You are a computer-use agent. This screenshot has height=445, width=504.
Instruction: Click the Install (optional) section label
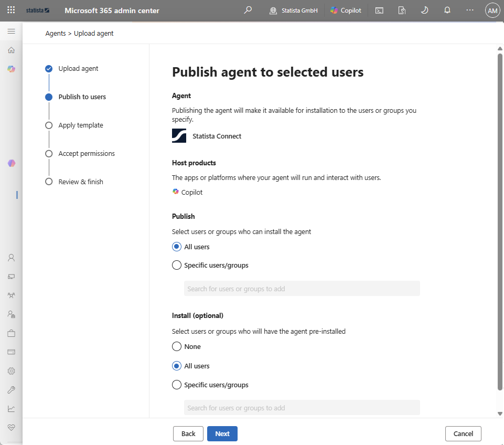(198, 315)
